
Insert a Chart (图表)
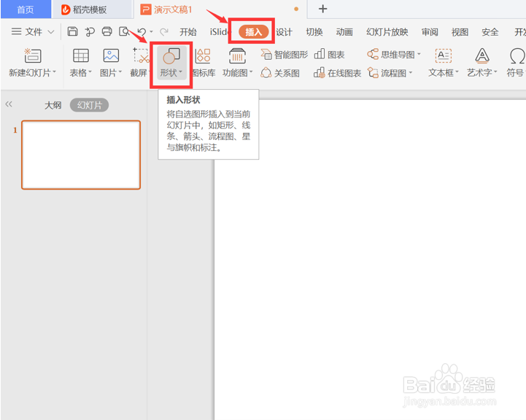tap(330, 54)
